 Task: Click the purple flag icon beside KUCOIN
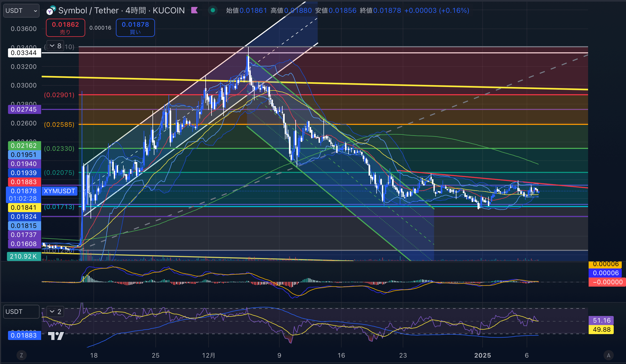(195, 10)
